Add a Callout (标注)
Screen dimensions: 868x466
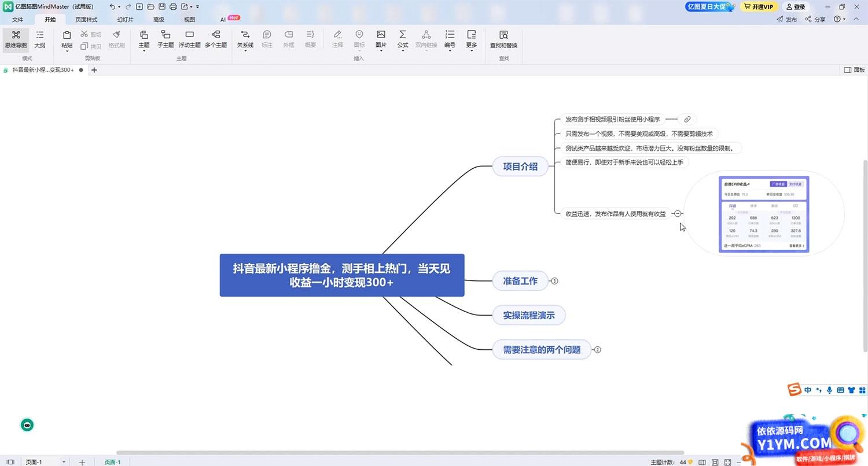(x=267, y=39)
